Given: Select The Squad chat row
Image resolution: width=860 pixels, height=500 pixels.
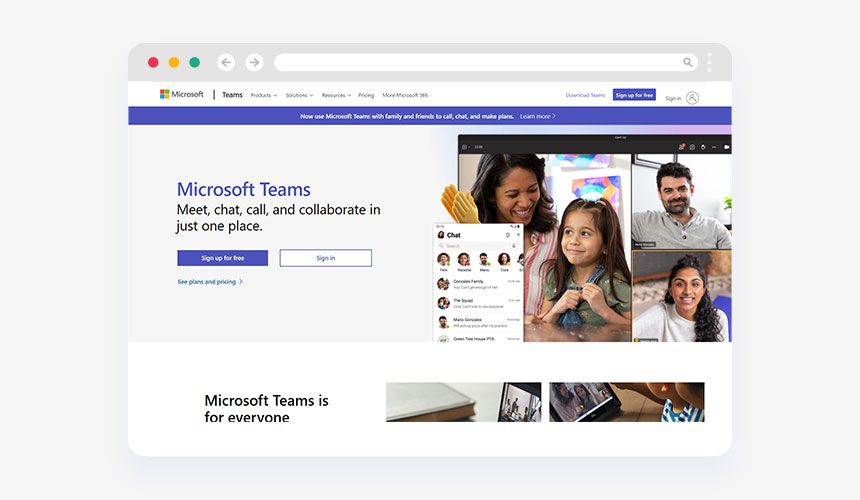Looking at the screenshot, I should (x=478, y=303).
